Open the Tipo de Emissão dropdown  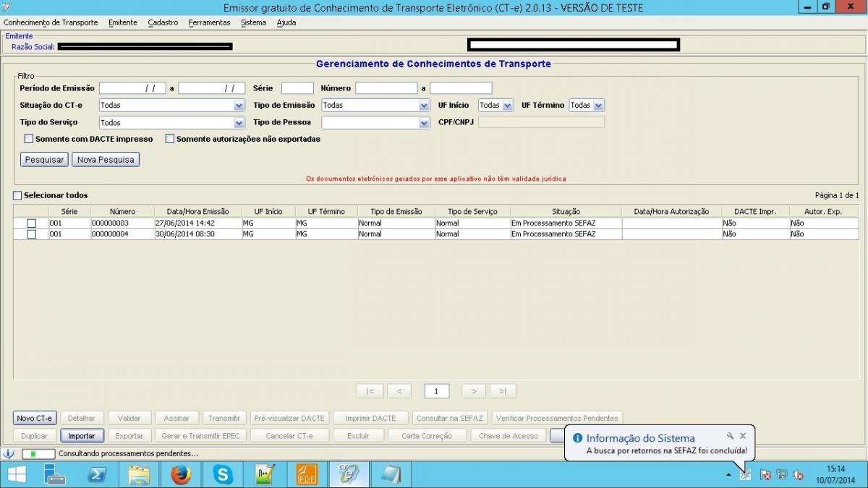[x=375, y=106]
